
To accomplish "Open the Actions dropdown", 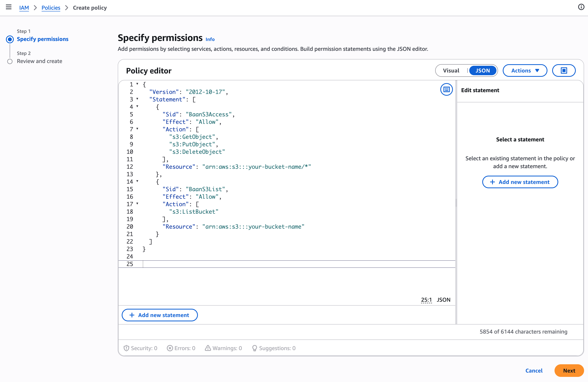I will pos(525,71).
